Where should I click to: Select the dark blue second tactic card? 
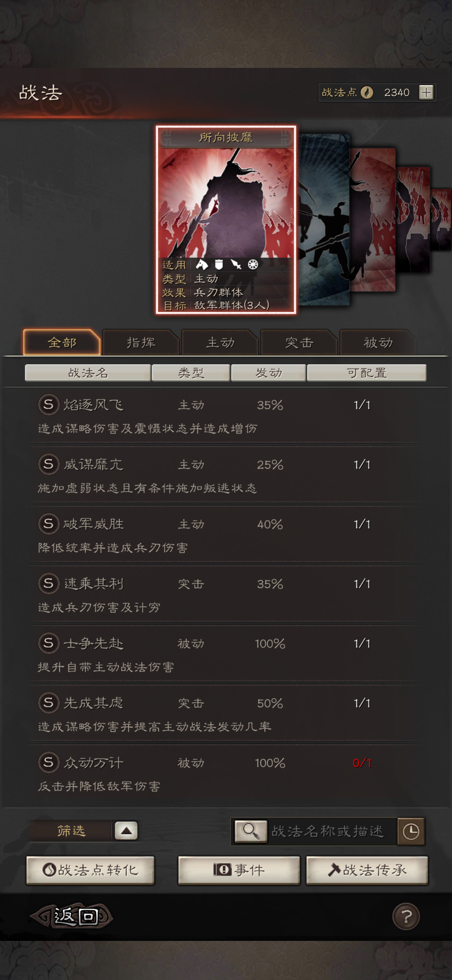coord(323,219)
